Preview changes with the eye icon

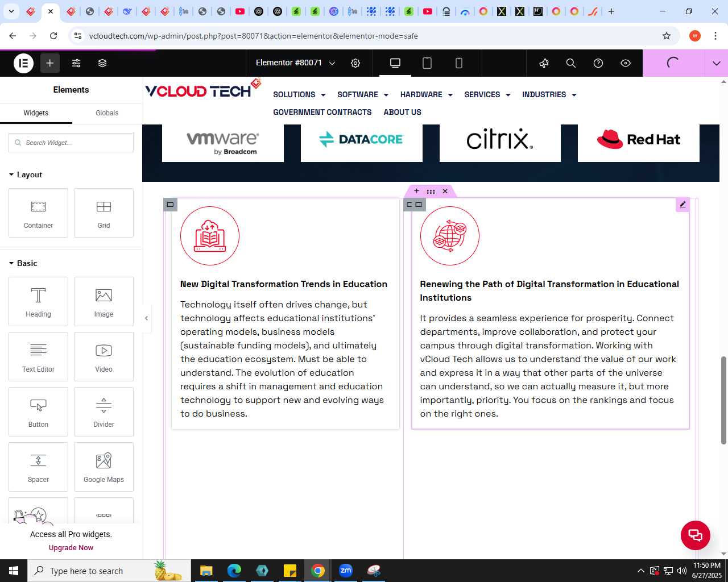626,63
